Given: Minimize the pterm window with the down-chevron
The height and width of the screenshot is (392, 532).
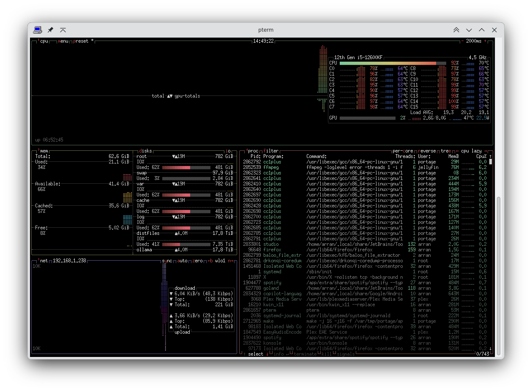Looking at the screenshot, I should click(469, 30).
